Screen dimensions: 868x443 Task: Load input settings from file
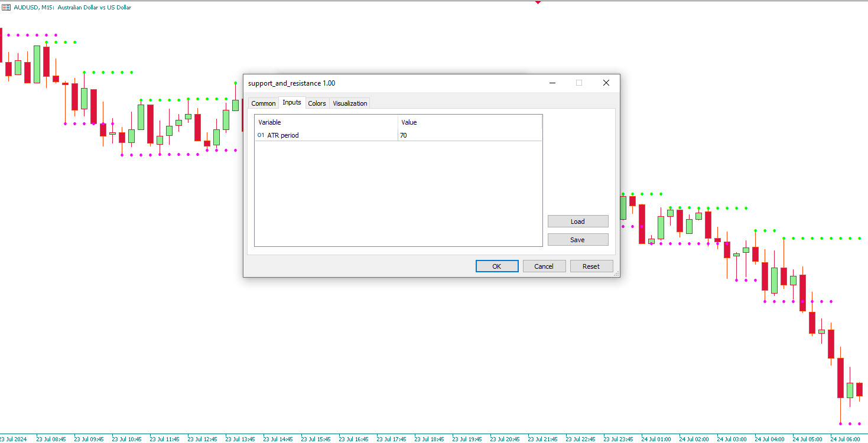point(578,221)
